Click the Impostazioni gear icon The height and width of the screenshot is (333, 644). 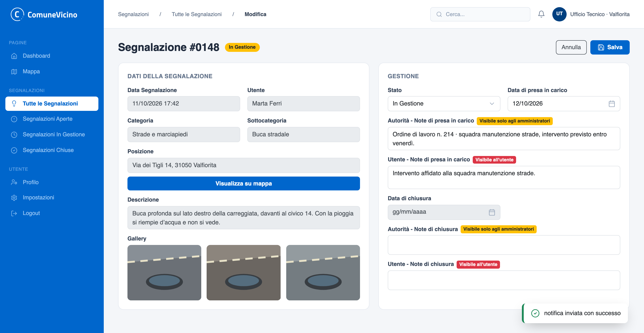point(14,198)
